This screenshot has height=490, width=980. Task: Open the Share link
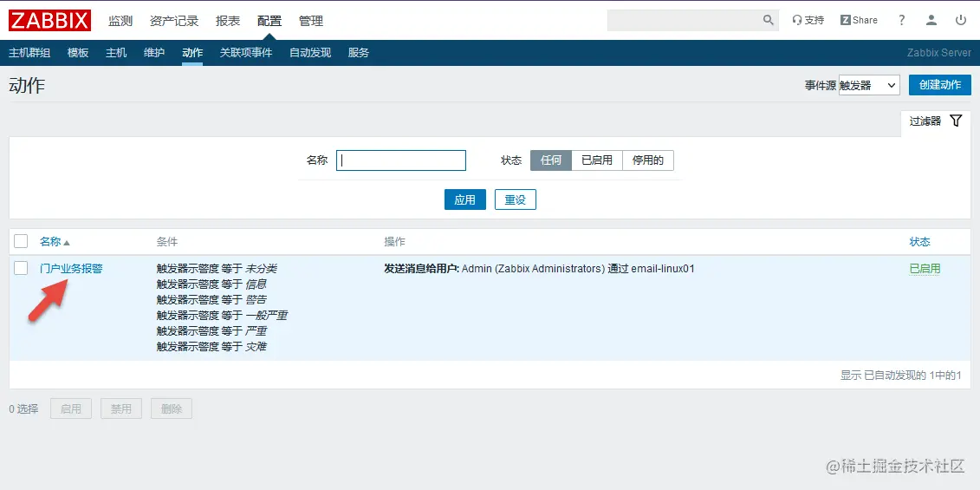pyautogui.click(x=859, y=20)
